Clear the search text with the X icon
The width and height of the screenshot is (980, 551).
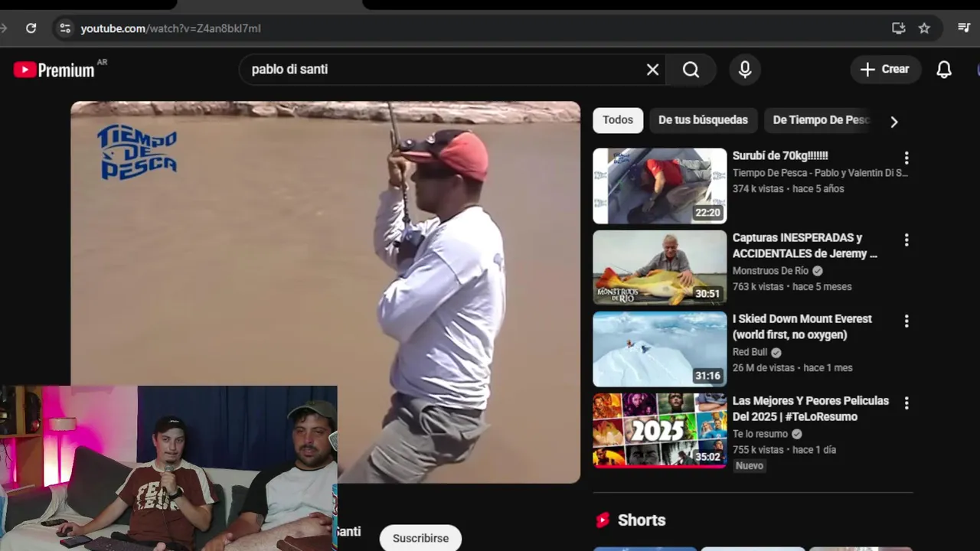tap(652, 70)
